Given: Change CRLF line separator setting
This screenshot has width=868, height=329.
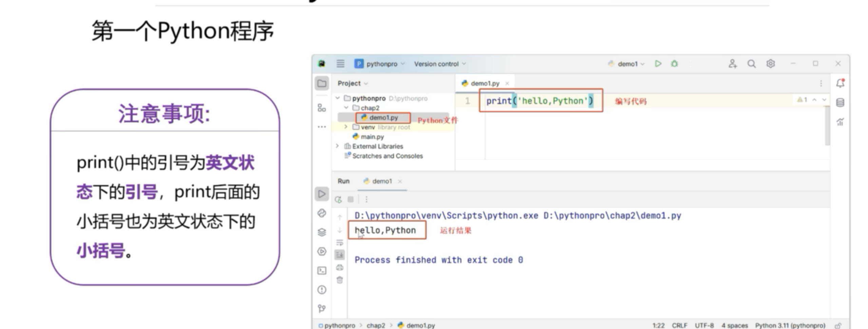Looking at the screenshot, I should point(679,325).
